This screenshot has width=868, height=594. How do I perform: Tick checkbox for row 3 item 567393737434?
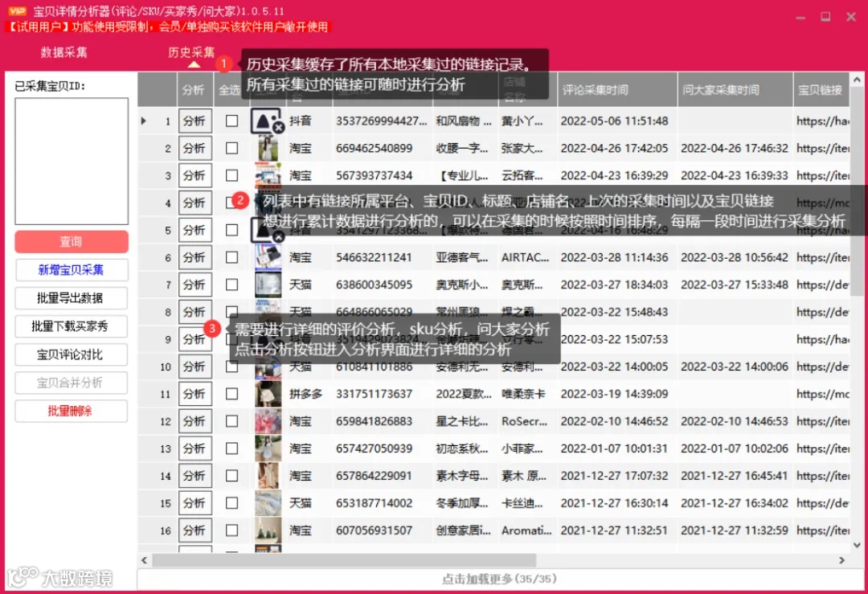pos(232,175)
